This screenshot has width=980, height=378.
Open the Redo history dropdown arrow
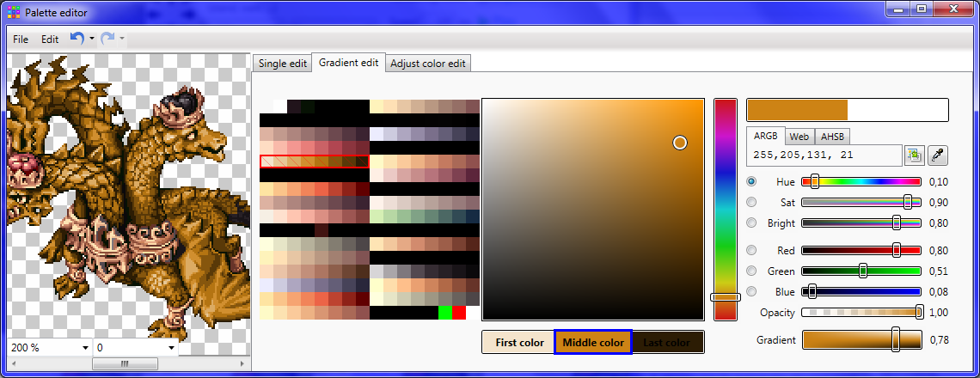pos(122,39)
